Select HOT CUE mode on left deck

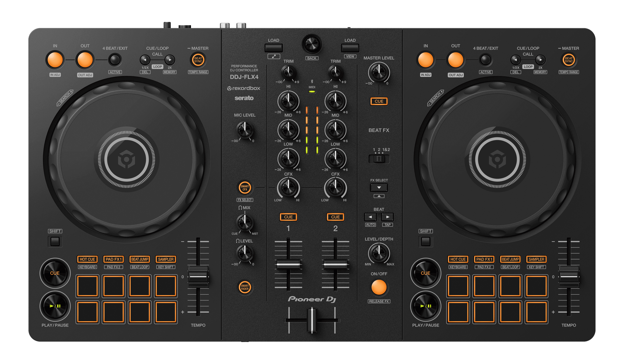tap(87, 259)
